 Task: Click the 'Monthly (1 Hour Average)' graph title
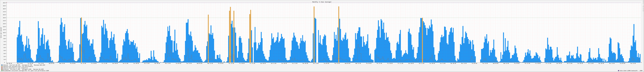pyautogui.click(x=322, y=2)
